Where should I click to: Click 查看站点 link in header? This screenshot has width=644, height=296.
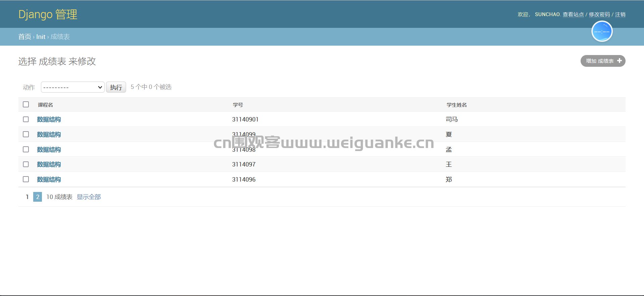573,14
